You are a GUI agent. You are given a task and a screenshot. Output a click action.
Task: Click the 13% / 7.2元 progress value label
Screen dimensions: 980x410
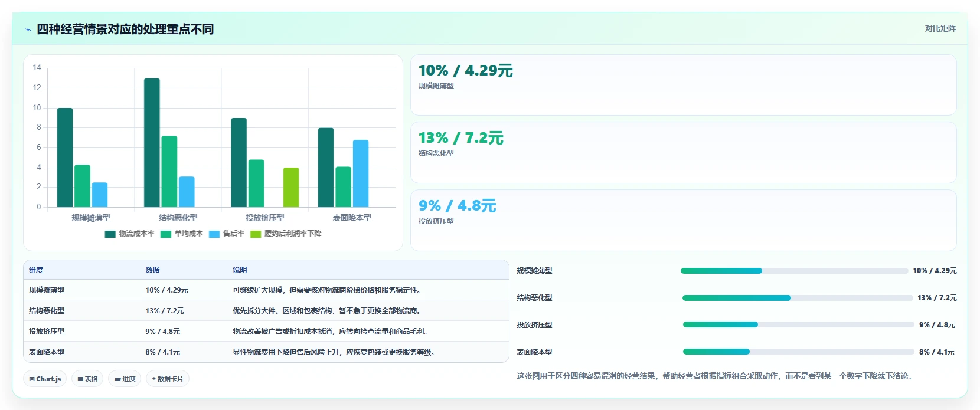[937, 298]
